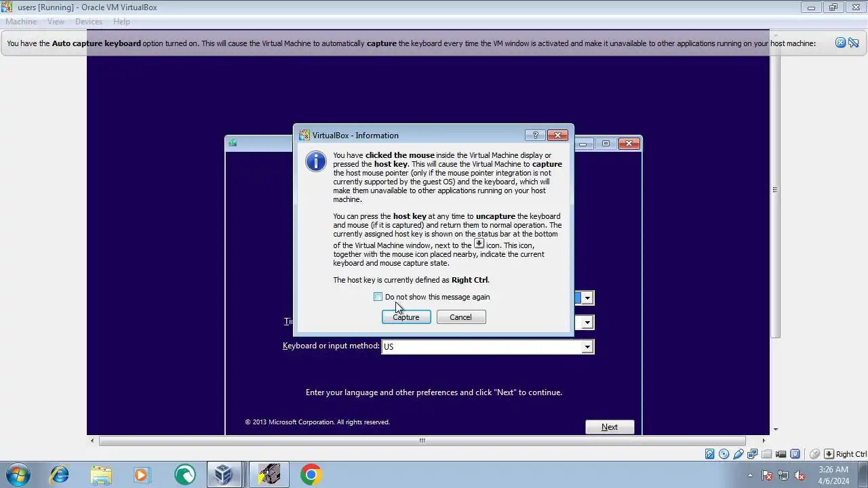
Task: Expand the Keyboard or input method dropdown
Action: (588, 347)
